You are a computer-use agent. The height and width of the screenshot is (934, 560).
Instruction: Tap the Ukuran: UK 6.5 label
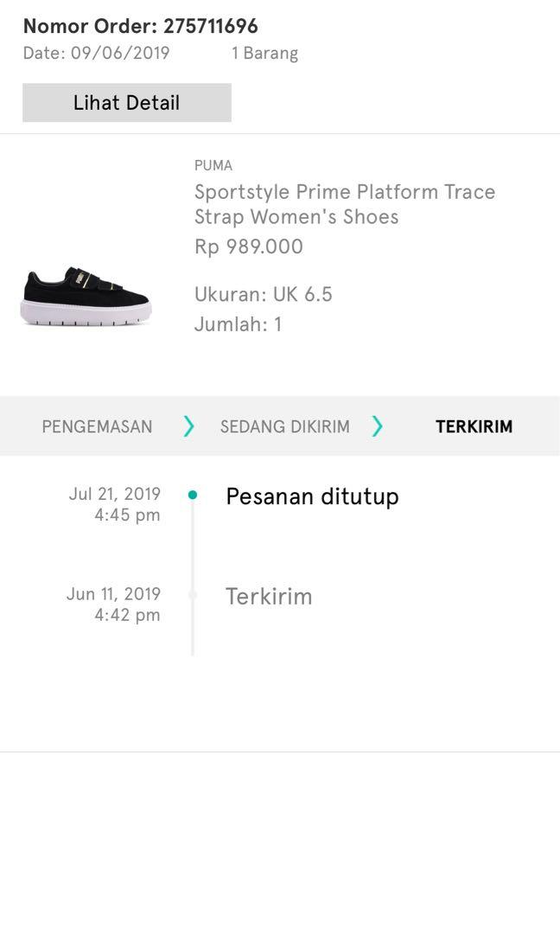[260, 294]
